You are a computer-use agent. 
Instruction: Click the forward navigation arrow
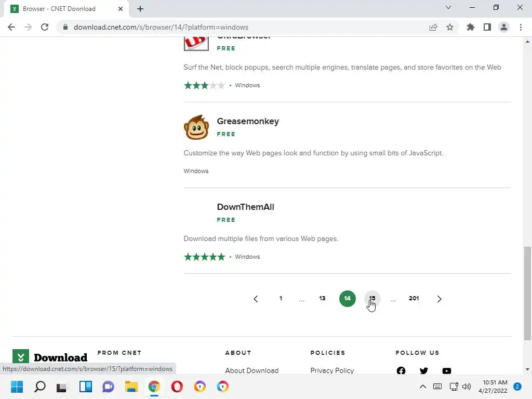coord(28,27)
